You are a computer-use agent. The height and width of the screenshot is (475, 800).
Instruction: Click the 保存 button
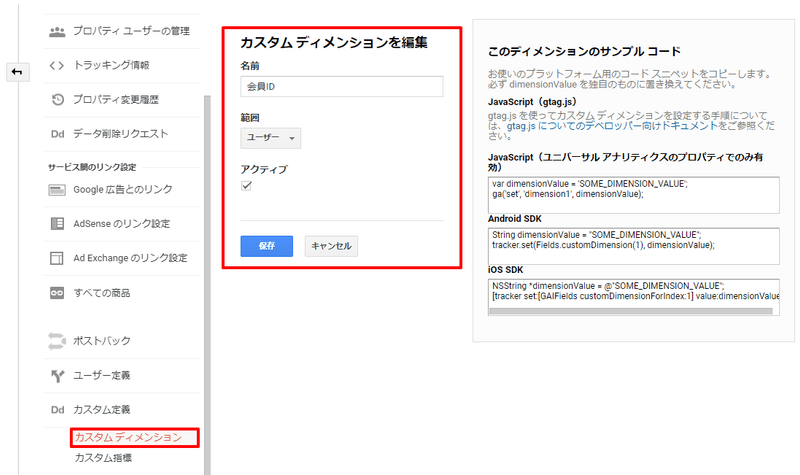click(x=267, y=246)
